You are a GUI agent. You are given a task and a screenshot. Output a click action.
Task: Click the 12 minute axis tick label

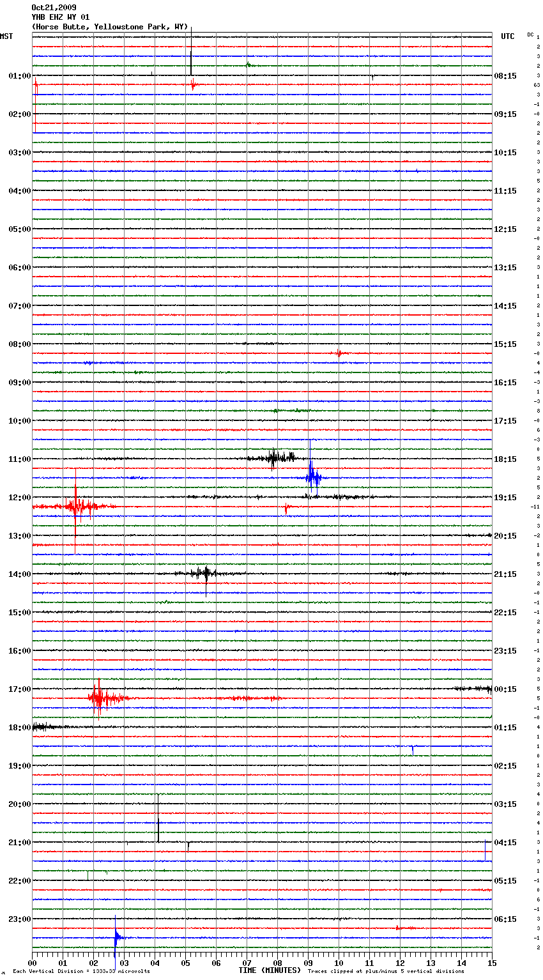coord(400,963)
